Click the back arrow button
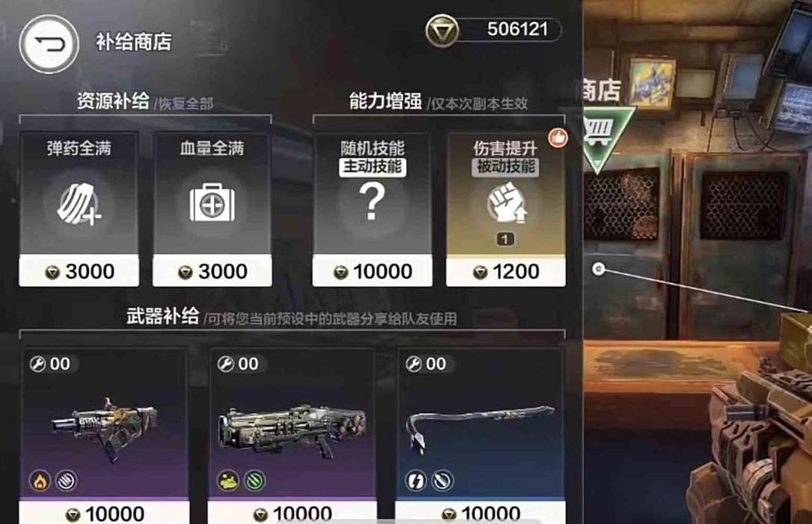 coord(49,44)
